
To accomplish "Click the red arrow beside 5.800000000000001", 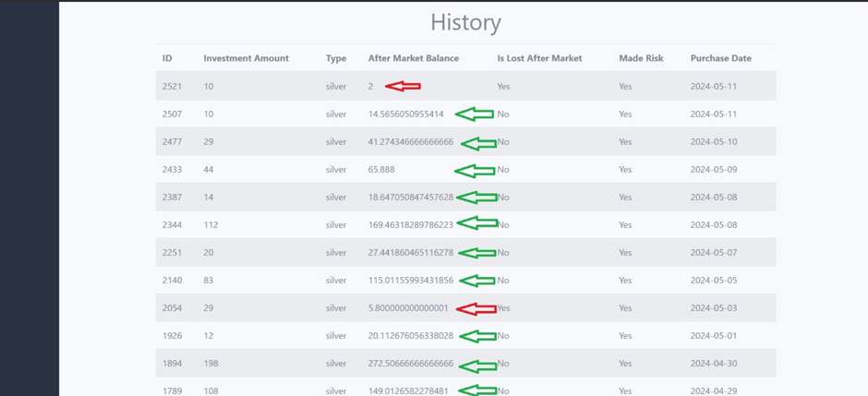I will pos(476,308).
